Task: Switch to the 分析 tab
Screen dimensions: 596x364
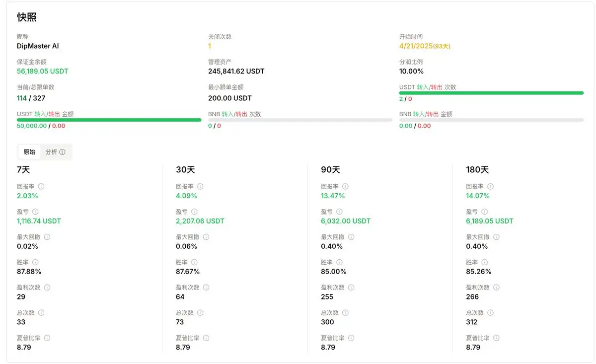Action: pyautogui.click(x=55, y=152)
